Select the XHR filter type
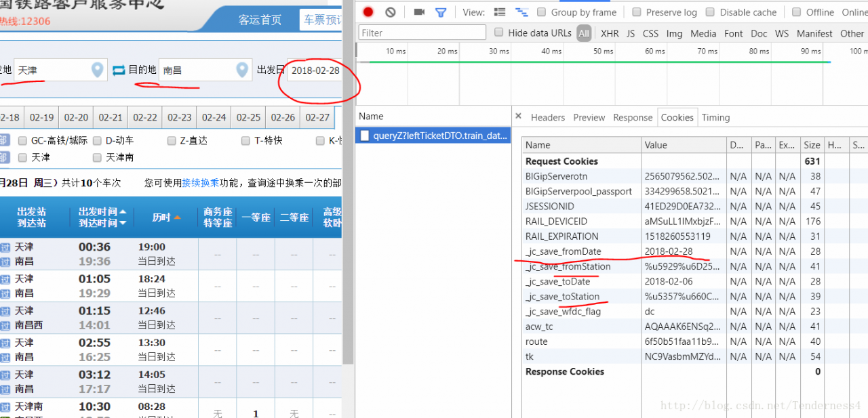The image size is (868, 418). pos(610,33)
